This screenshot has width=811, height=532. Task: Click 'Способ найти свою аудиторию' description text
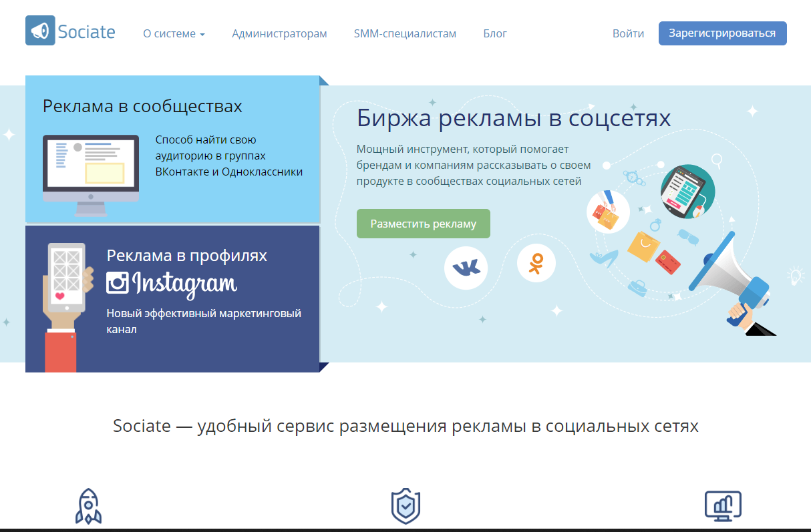coord(228,156)
